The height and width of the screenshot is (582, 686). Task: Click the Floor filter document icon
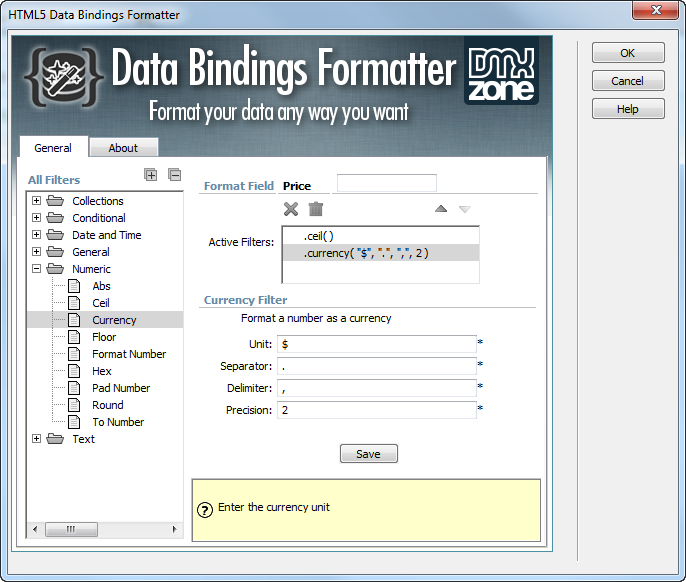[74, 337]
